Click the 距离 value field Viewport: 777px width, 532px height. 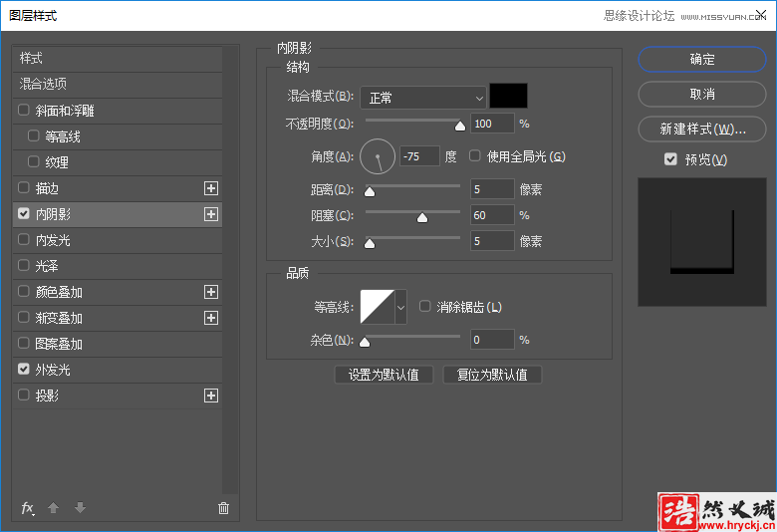[492, 189]
